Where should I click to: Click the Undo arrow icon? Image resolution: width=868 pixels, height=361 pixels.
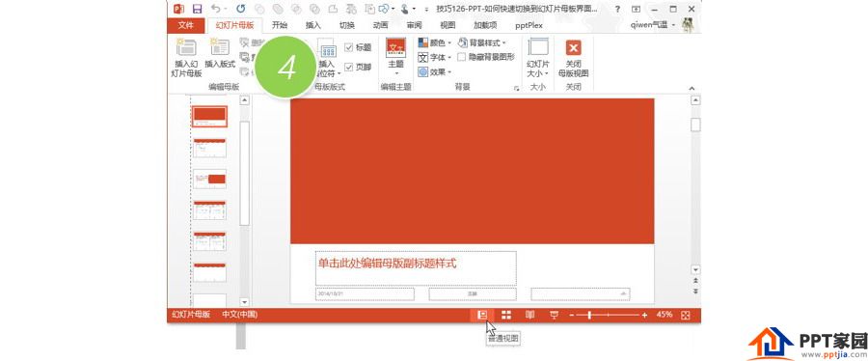[x=215, y=9]
